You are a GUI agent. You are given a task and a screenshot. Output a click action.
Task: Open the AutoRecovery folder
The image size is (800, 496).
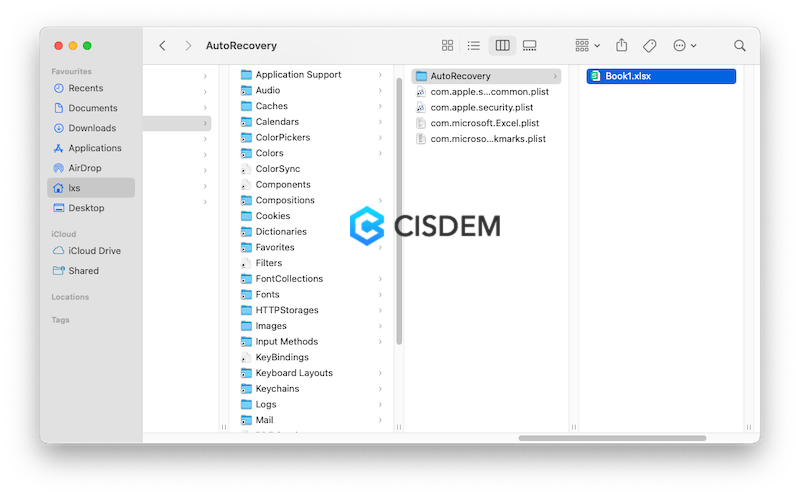click(x=460, y=76)
